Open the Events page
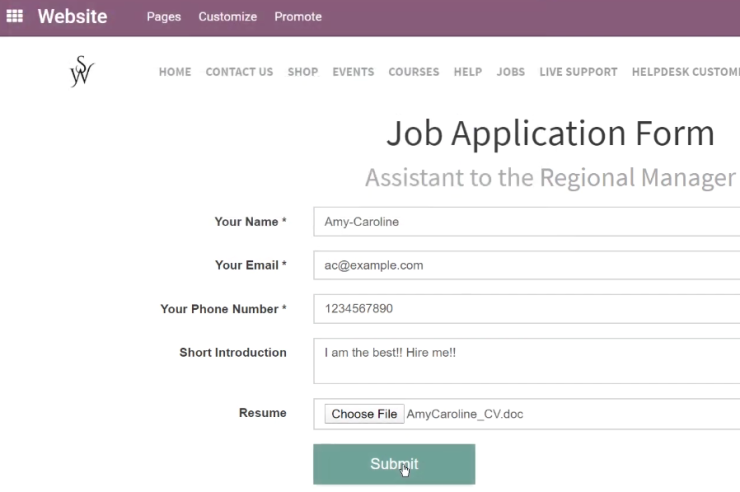Screen dimensions: 740x492 [x=353, y=72]
